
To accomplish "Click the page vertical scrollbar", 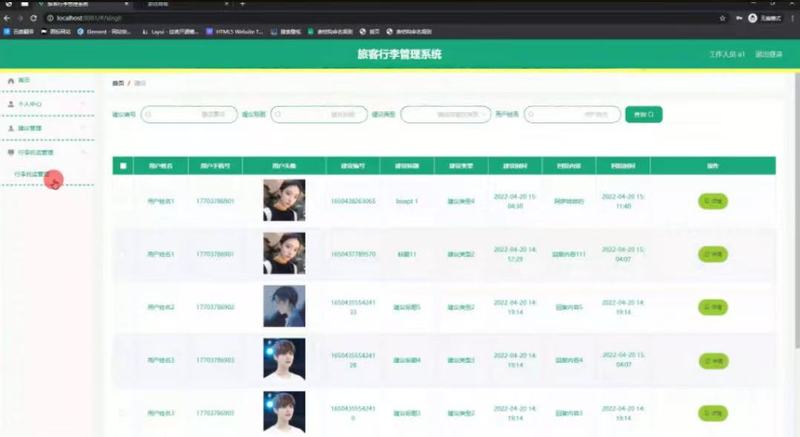I will [797, 211].
